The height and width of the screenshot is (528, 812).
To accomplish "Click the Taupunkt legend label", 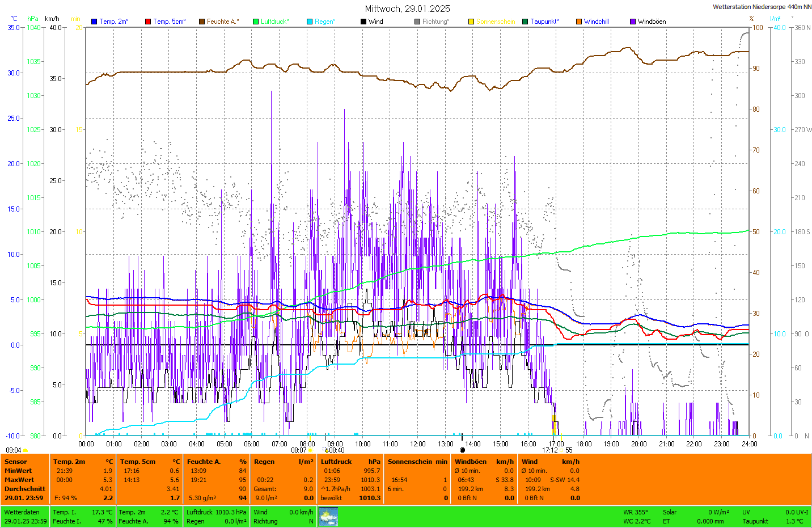I will tap(544, 22).
